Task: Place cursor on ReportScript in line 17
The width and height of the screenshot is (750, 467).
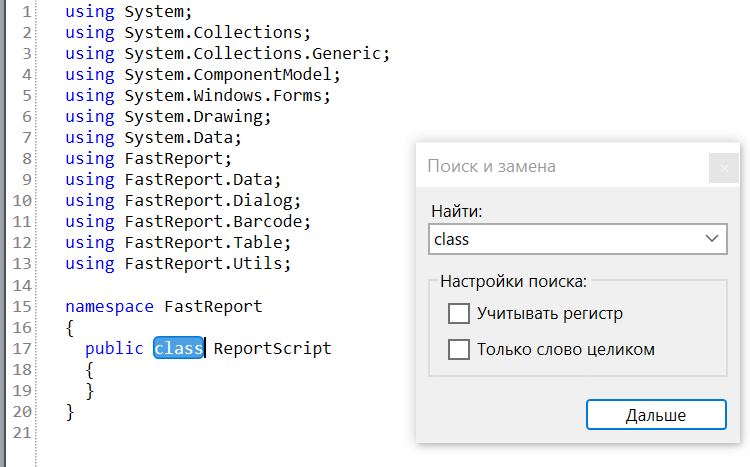Action: [x=272, y=348]
